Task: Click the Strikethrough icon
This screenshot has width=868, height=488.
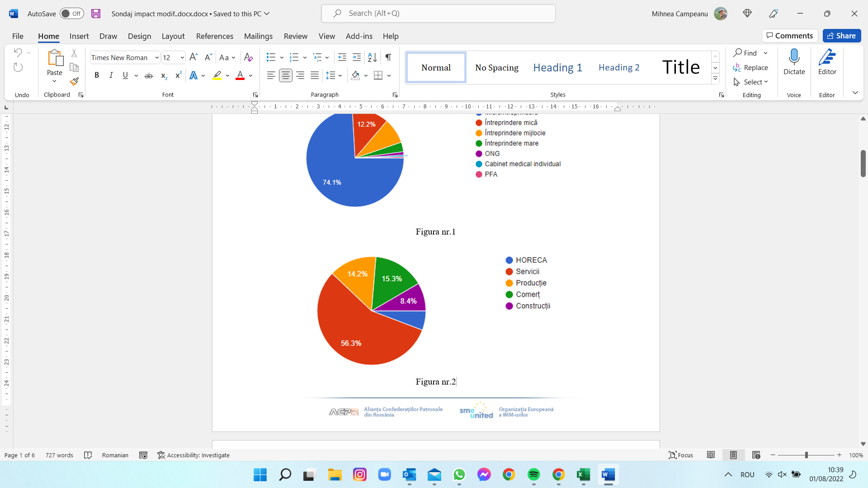Action: (x=148, y=76)
